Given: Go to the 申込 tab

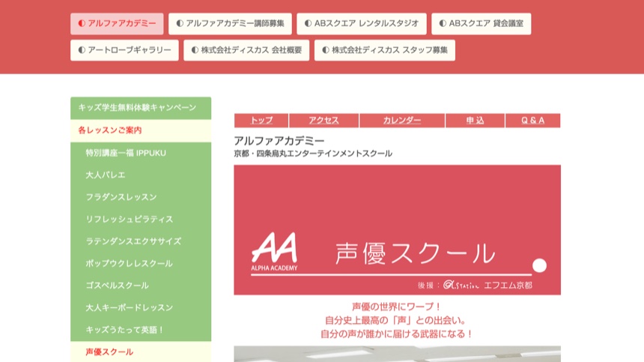Looking at the screenshot, I should [475, 121].
